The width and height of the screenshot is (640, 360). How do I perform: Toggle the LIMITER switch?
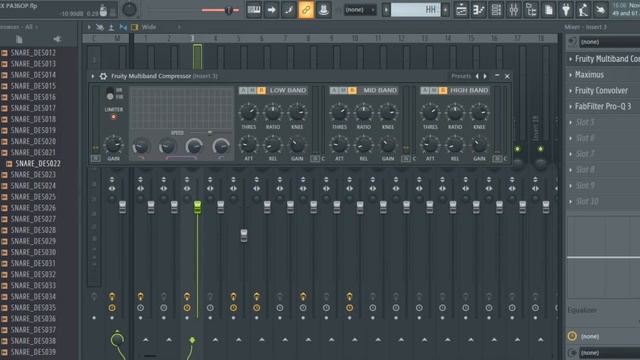(113, 117)
